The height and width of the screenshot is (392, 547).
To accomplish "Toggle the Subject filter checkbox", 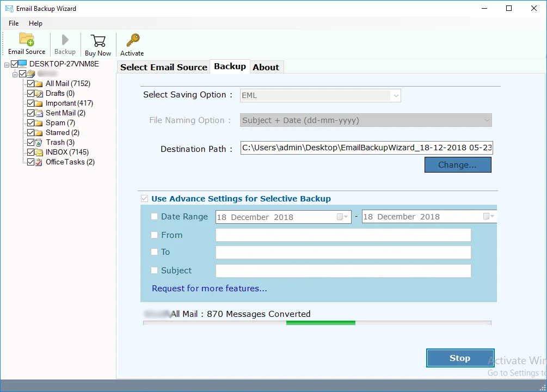I will pos(155,271).
